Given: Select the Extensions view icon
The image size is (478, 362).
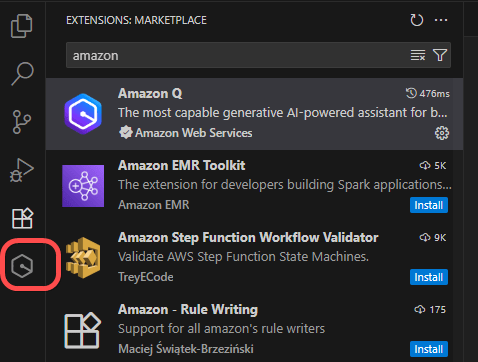Looking at the screenshot, I should click(22, 218).
